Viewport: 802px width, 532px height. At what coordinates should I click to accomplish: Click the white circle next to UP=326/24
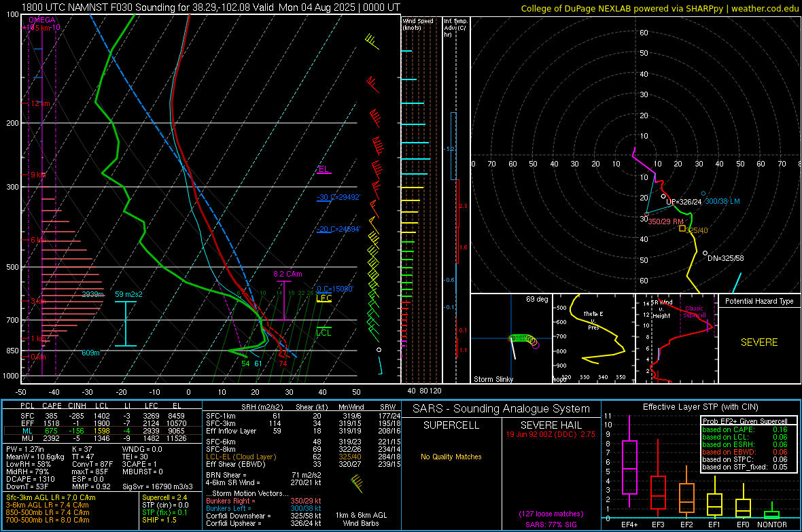(663, 196)
